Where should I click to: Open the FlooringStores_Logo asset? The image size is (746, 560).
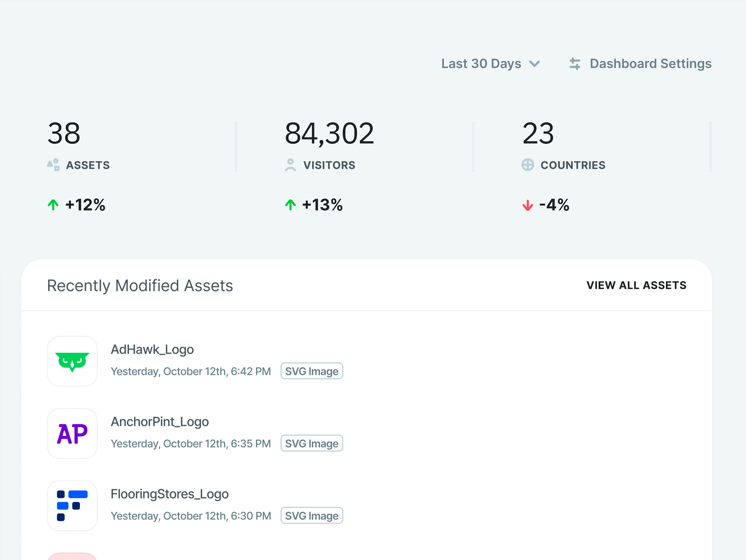tap(170, 494)
